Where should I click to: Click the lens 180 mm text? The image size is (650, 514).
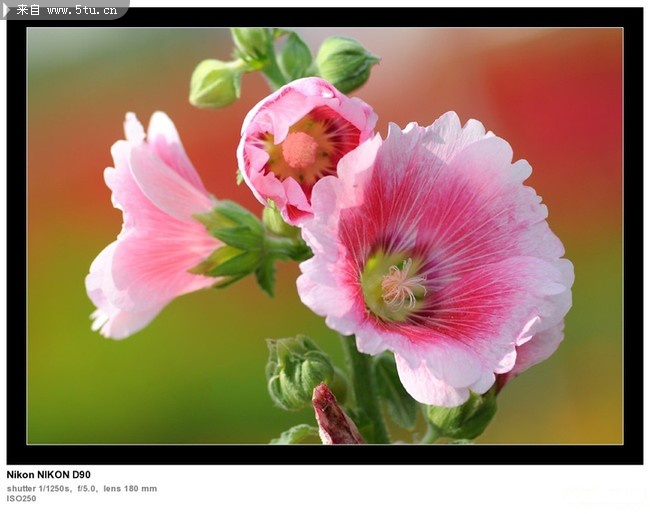(130, 488)
